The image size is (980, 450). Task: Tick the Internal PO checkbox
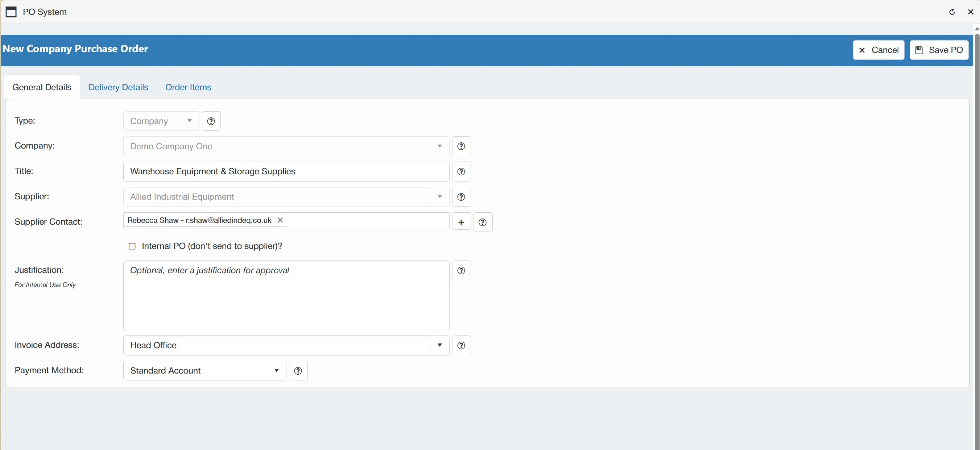point(132,246)
